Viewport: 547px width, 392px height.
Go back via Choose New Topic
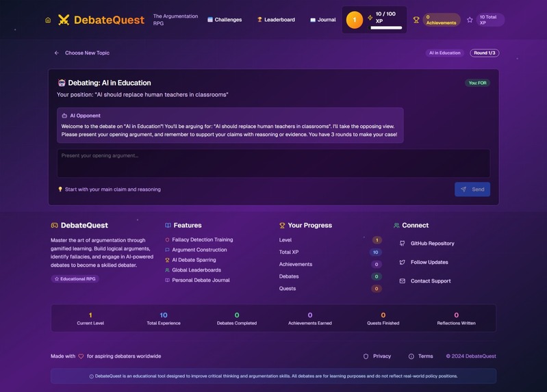[x=87, y=53]
